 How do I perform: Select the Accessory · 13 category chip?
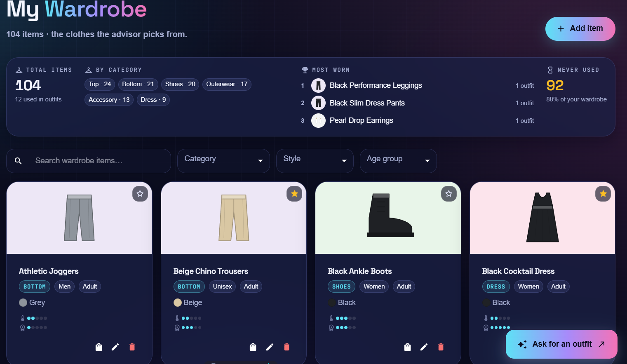click(x=109, y=100)
